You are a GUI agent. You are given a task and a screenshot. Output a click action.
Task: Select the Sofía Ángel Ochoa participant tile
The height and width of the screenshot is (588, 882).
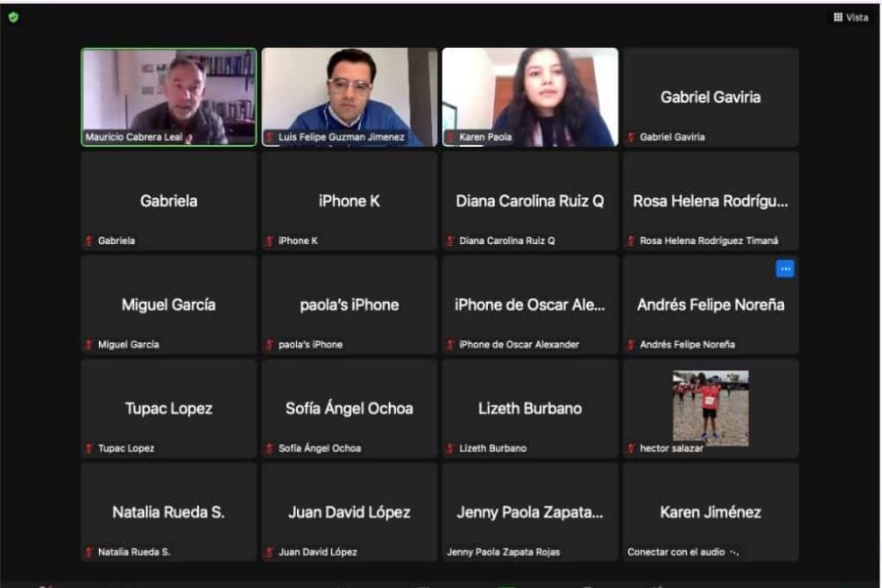click(x=349, y=409)
